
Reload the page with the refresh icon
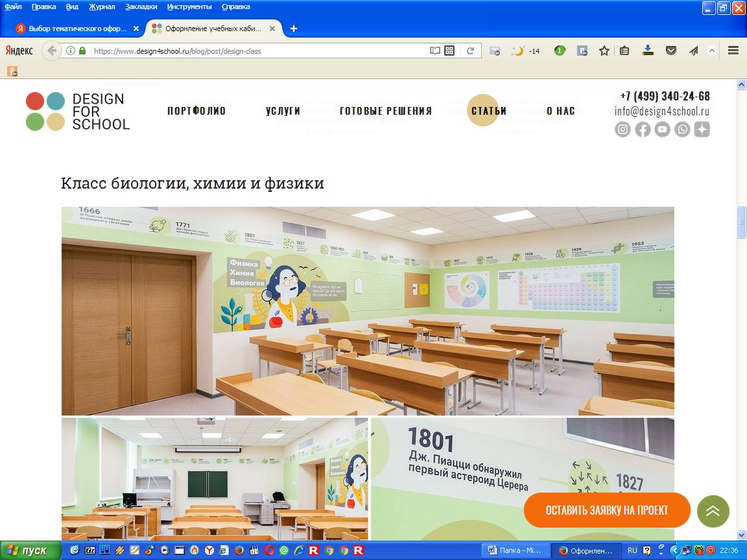(x=470, y=51)
